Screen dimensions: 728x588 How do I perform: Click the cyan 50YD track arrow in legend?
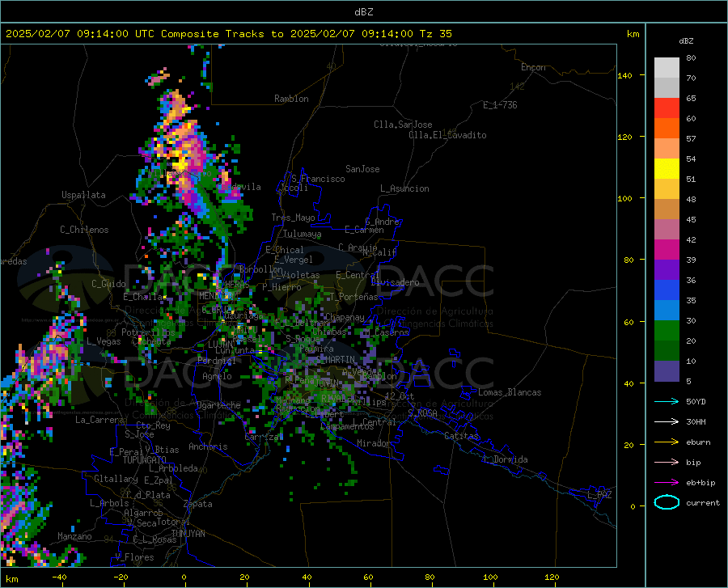tap(667, 401)
